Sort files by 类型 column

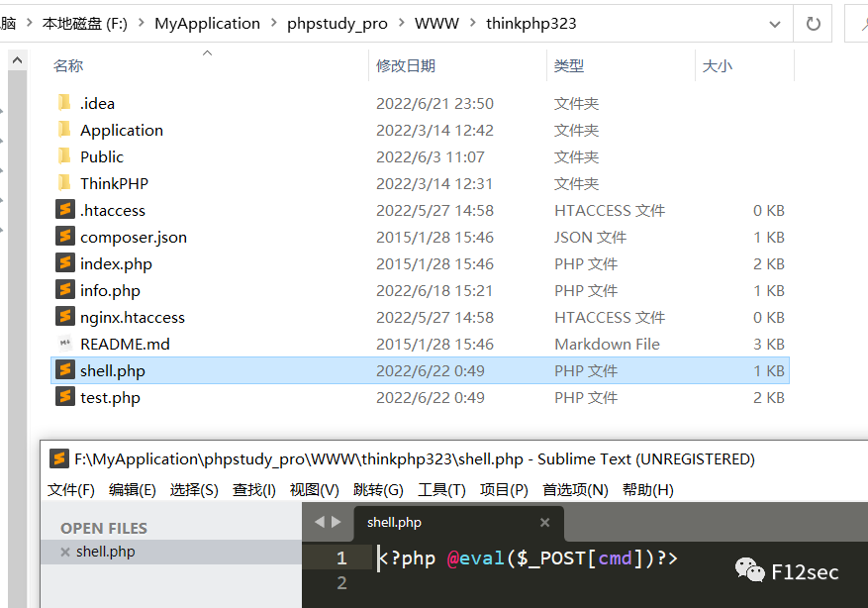[x=569, y=65]
